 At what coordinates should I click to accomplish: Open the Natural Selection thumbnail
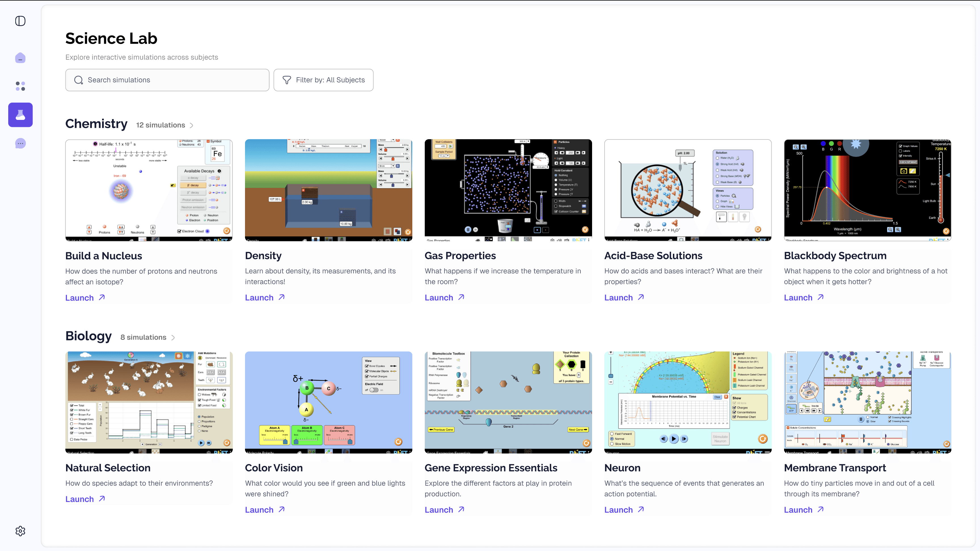click(149, 402)
